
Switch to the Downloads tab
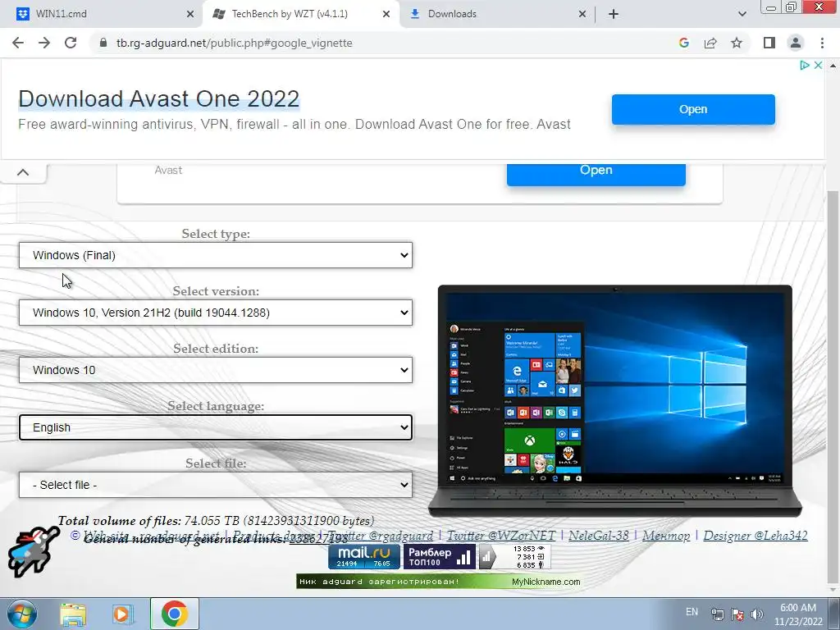(497, 14)
